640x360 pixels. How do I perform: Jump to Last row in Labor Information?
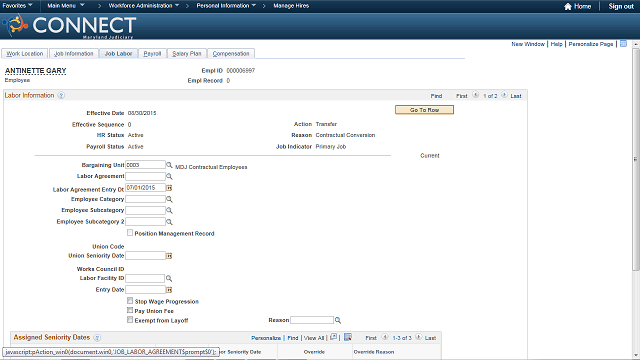point(516,96)
